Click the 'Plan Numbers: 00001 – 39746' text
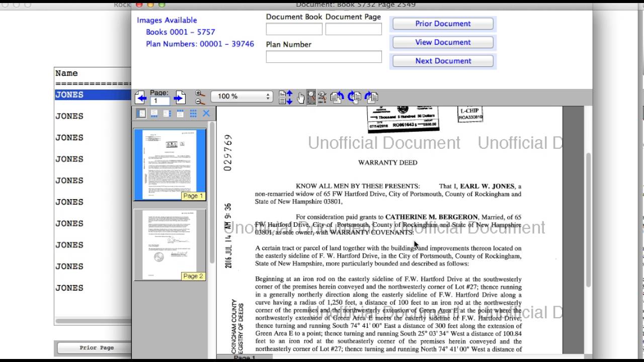This screenshot has width=644, height=362. [200, 44]
